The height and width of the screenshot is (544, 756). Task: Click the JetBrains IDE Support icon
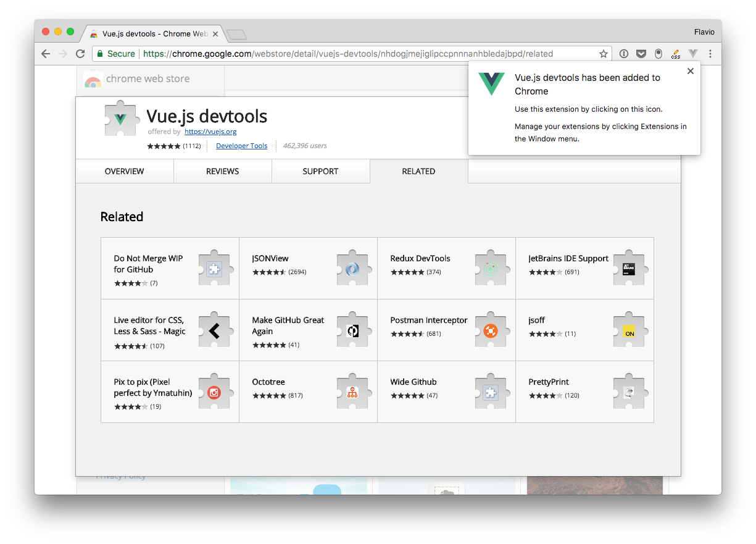pyautogui.click(x=629, y=268)
